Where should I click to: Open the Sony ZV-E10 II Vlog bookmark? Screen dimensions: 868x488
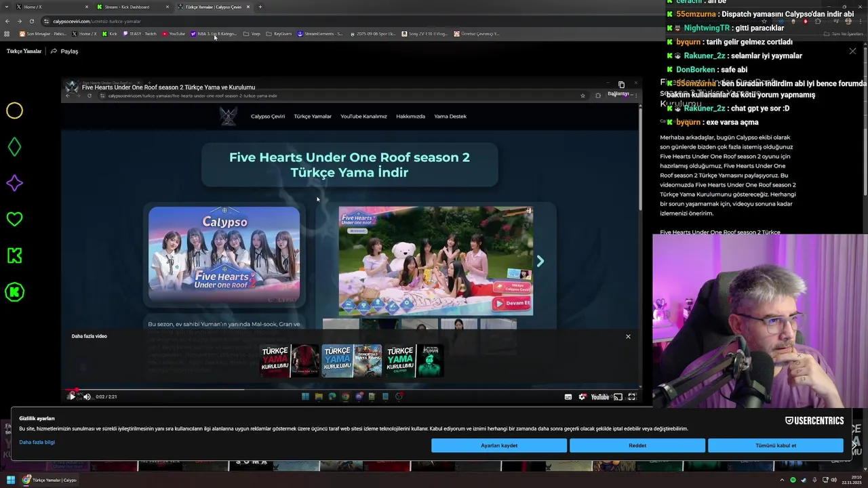pos(425,33)
